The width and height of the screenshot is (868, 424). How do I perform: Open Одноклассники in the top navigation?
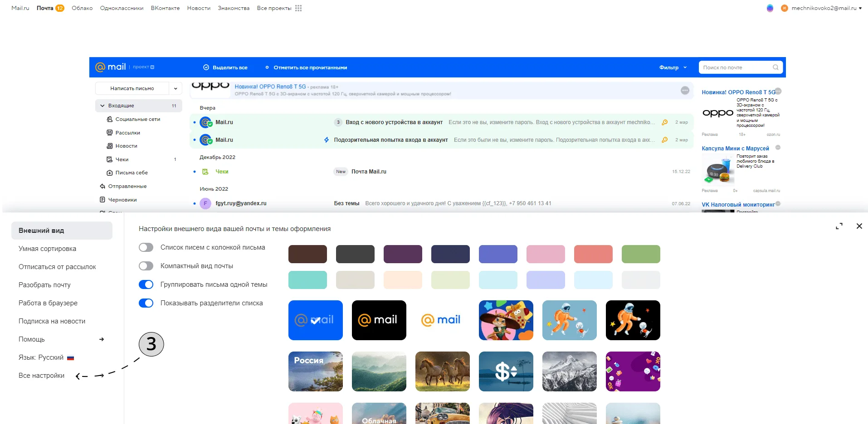(122, 8)
